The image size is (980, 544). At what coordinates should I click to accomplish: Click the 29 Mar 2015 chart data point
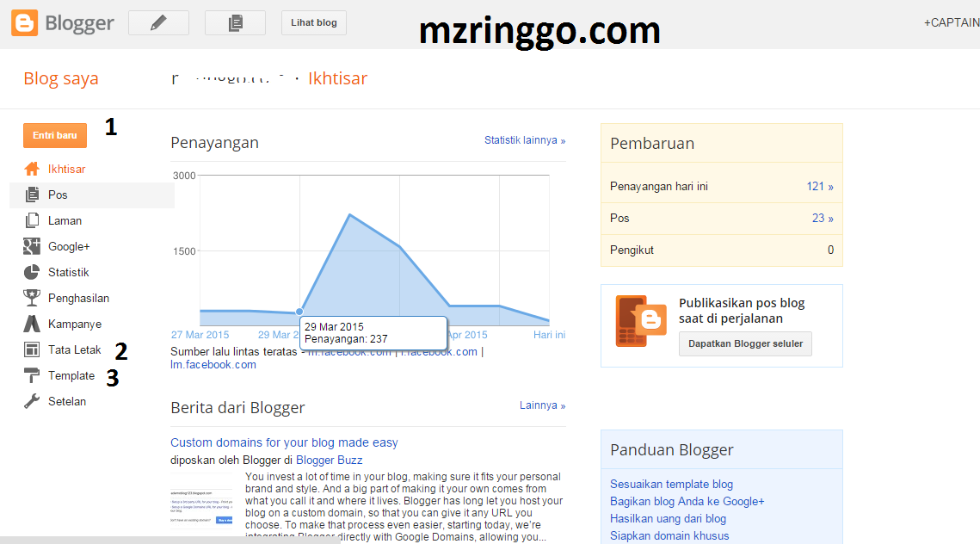[299, 312]
